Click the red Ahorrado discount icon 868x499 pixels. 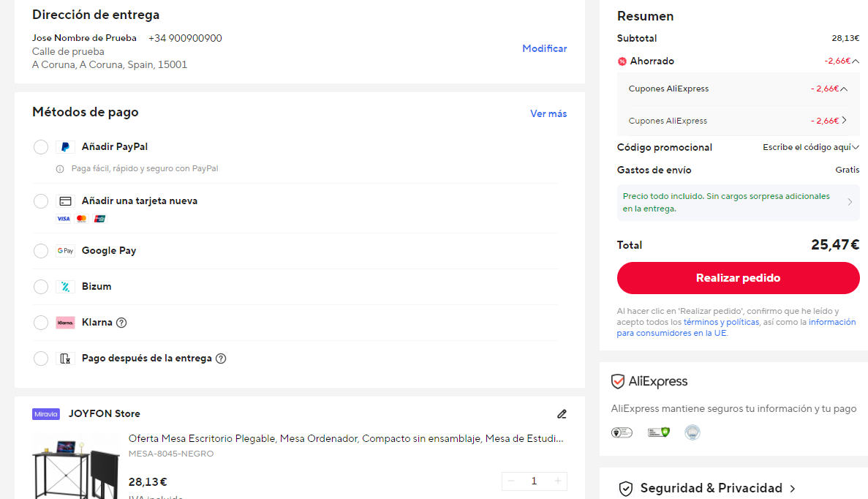(x=622, y=61)
